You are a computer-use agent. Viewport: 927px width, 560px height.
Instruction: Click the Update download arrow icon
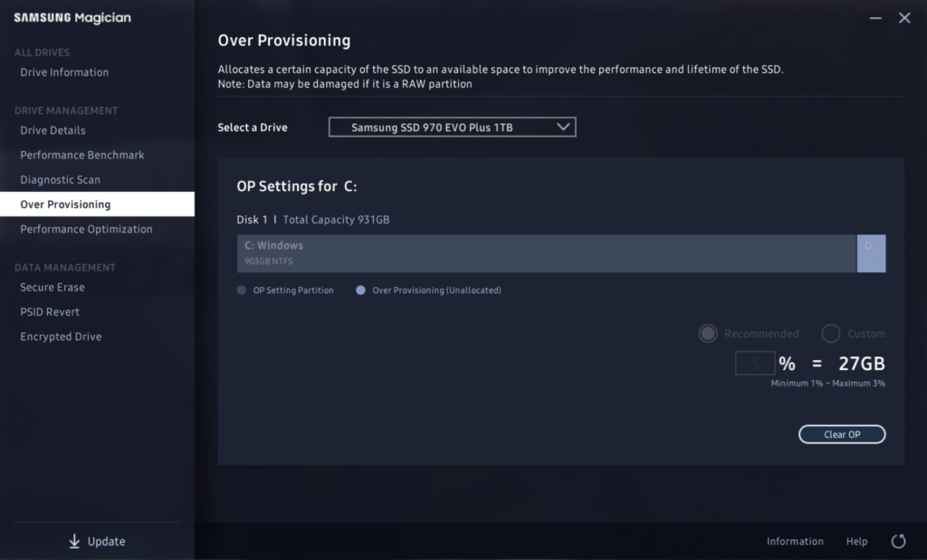click(74, 541)
